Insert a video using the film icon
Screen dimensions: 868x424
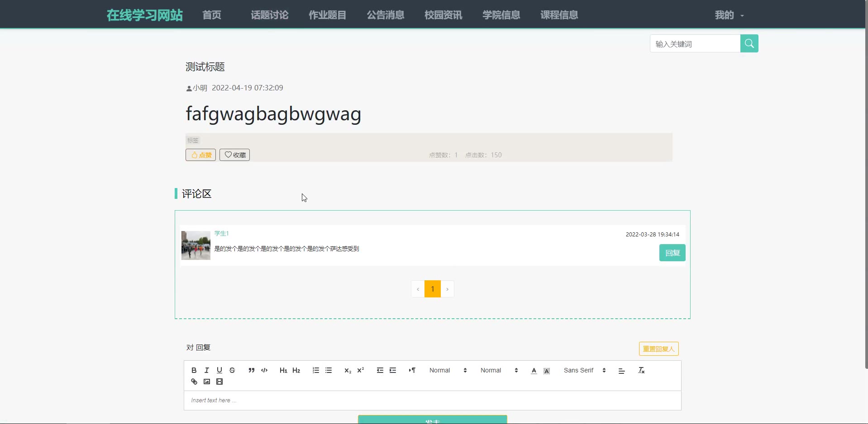click(219, 382)
